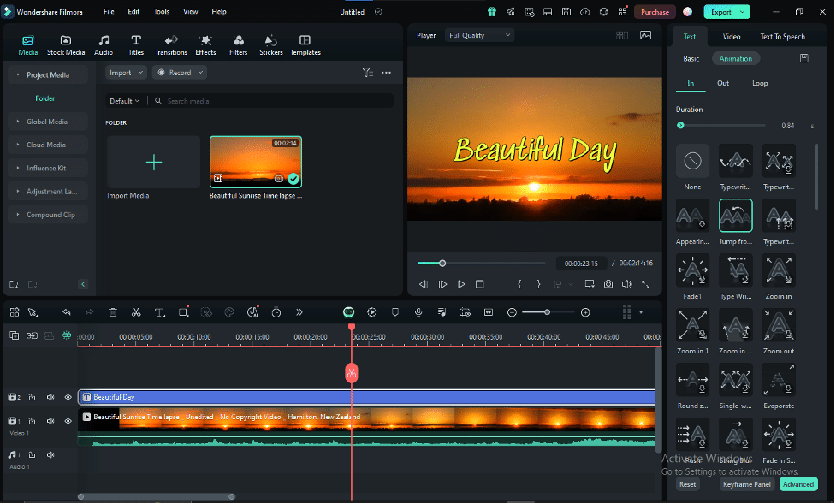
Task: Take a snapshot with the camera icon
Action: [608, 284]
